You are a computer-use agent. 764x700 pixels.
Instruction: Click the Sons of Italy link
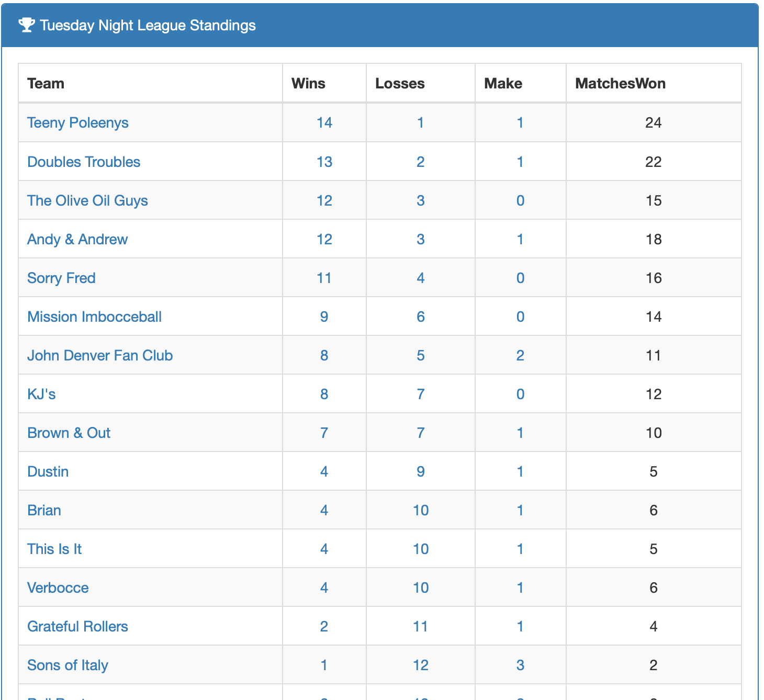68,665
